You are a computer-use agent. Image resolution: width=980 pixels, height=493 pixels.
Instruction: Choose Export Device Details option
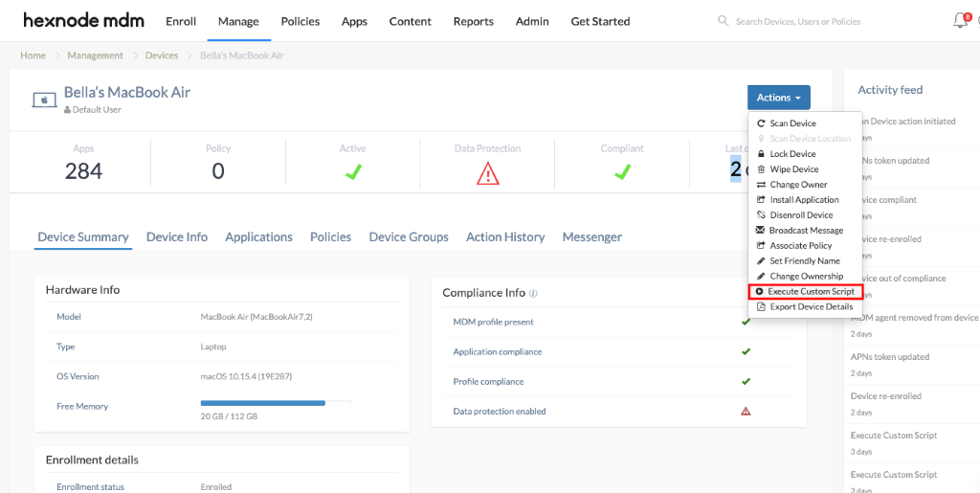point(806,306)
